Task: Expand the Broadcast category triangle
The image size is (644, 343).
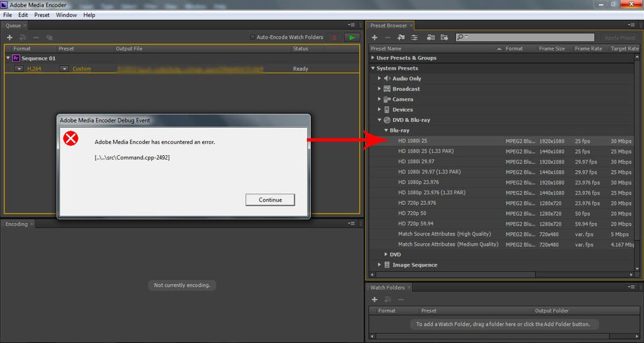Action: (x=379, y=89)
